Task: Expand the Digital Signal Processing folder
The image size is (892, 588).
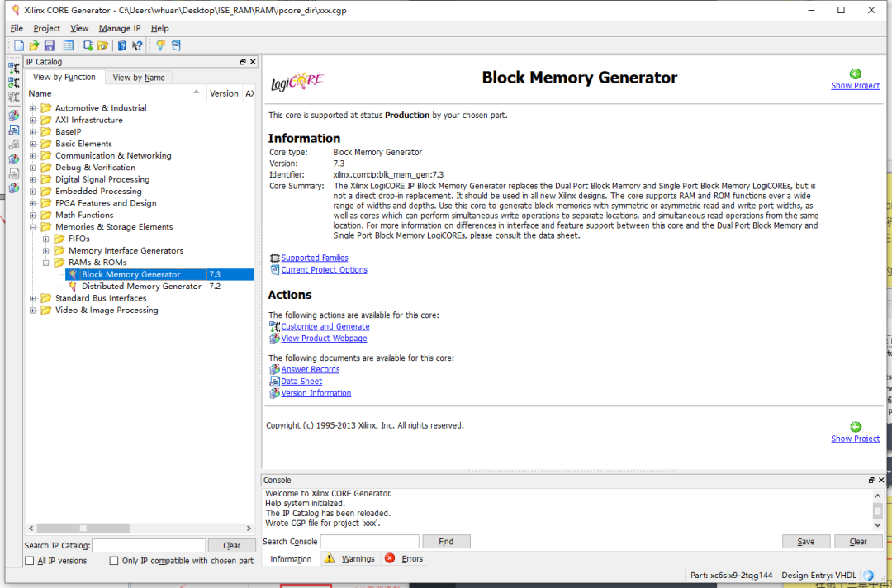Action: [x=32, y=180]
